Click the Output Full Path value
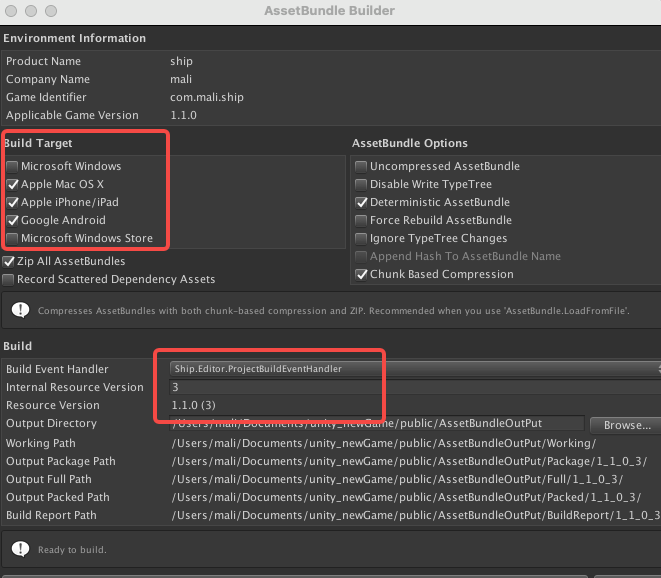Screen dimensions: 661x578 tap(397, 480)
